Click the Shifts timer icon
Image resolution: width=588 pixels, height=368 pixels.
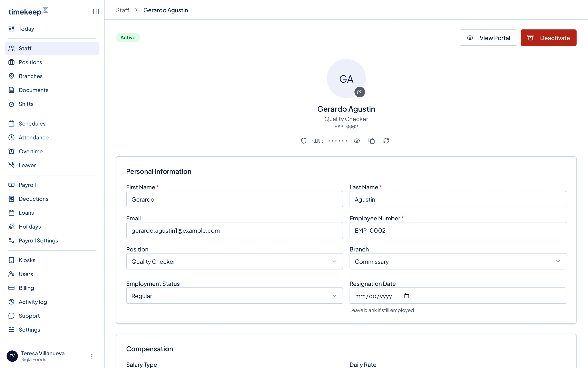click(x=11, y=104)
